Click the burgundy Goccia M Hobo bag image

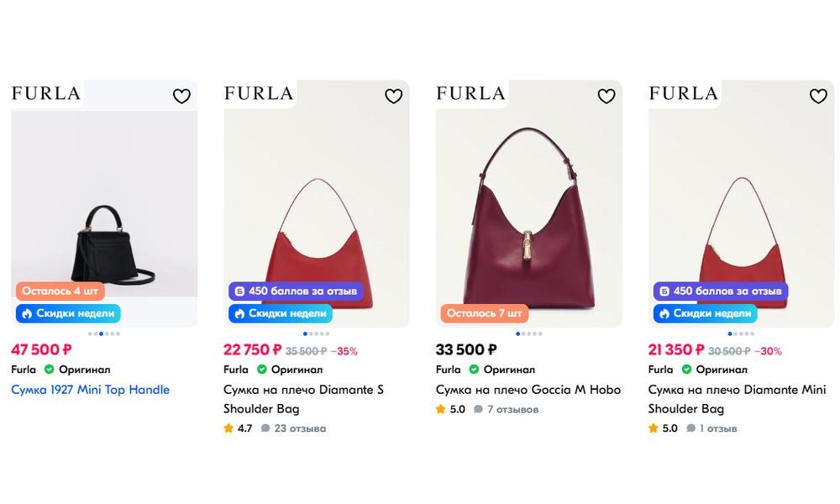coord(528,217)
